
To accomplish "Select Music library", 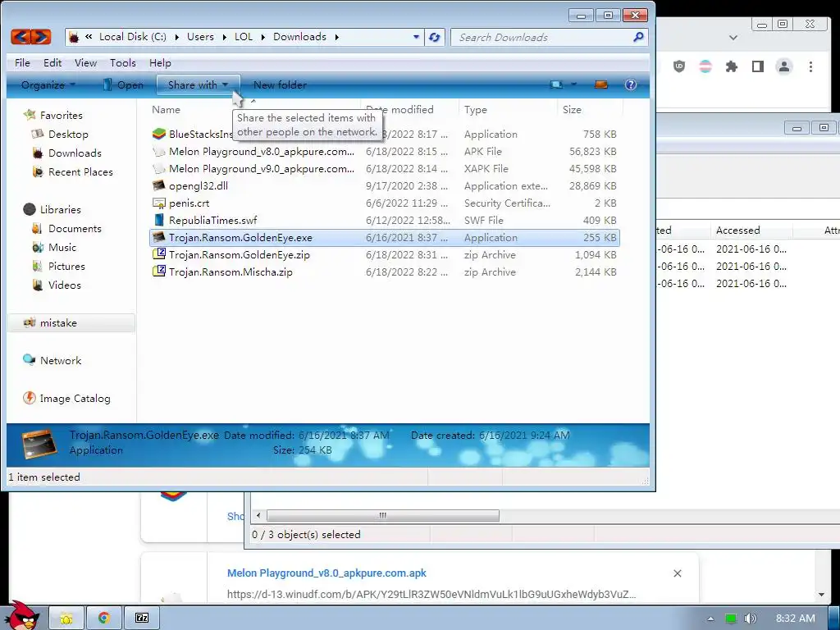I will click(x=62, y=247).
